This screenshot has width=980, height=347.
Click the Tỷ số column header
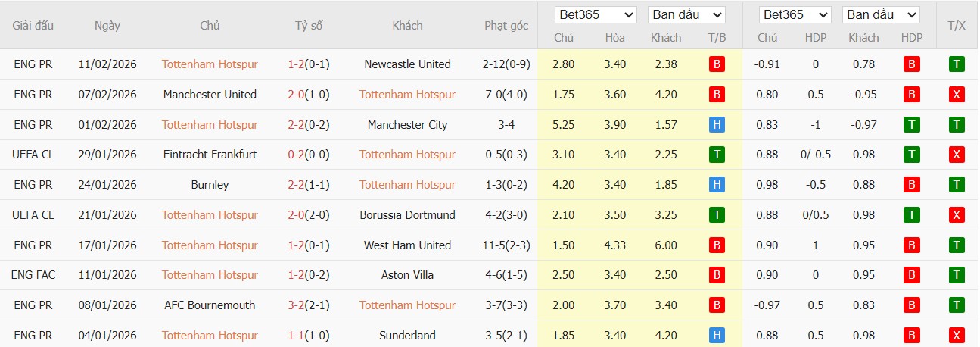point(309,25)
